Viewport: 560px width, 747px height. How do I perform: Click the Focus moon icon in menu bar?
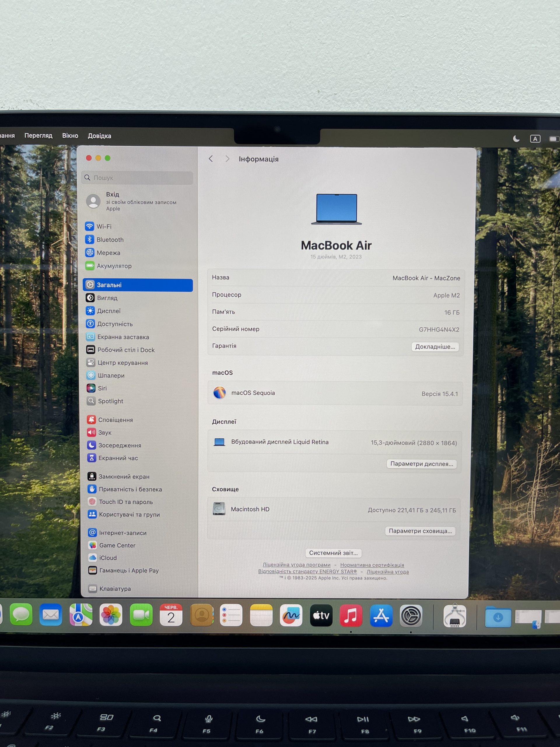tap(516, 139)
